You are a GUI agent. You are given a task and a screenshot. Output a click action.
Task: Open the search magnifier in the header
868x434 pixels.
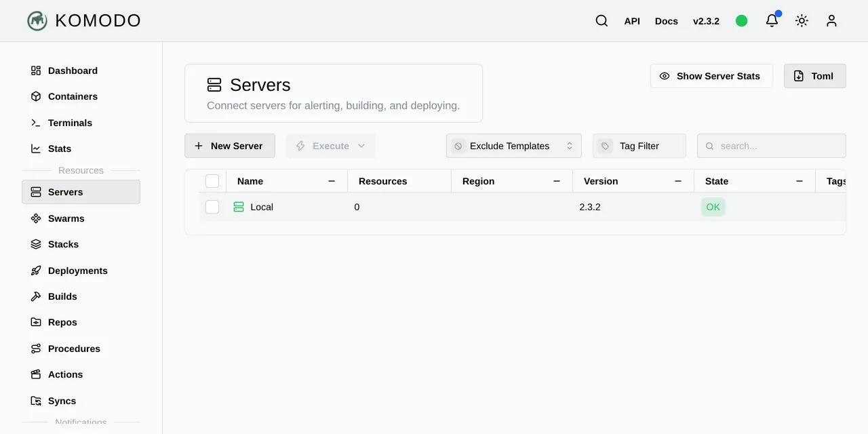pos(601,21)
